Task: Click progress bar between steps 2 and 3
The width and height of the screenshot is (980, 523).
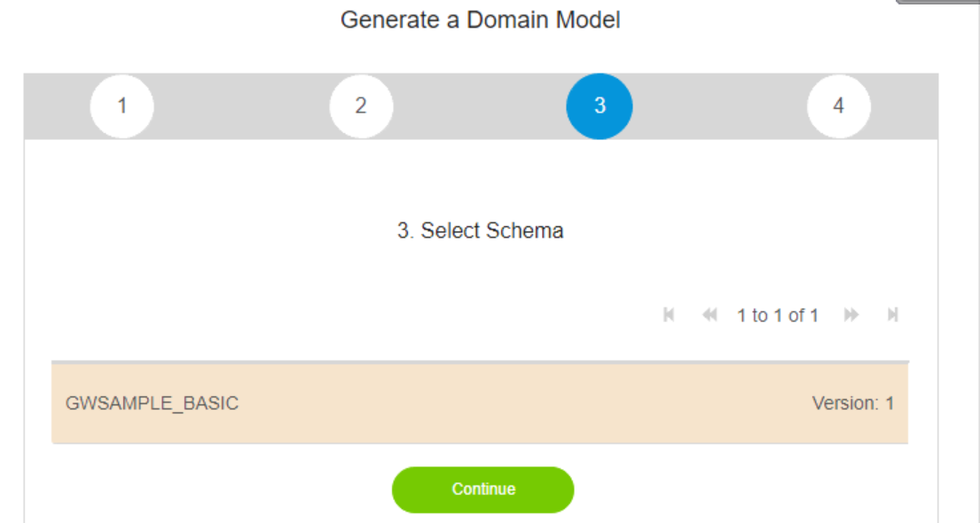Action: (x=480, y=105)
